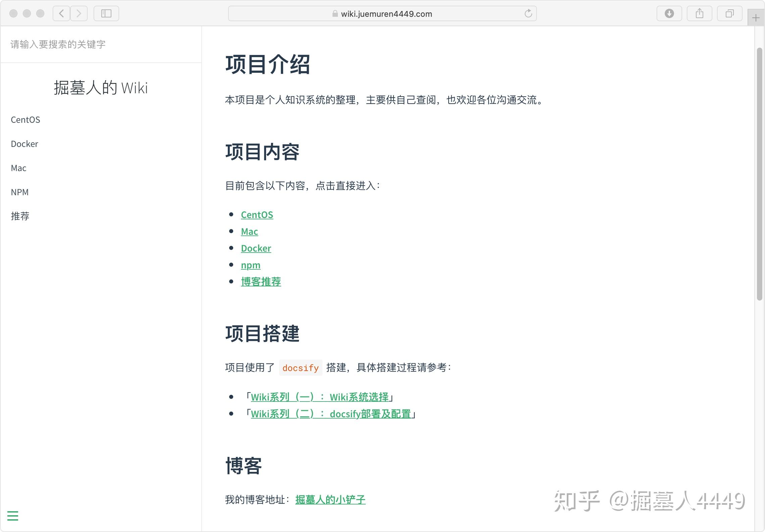Image resolution: width=765 pixels, height=532 pixels.
Task: Open Safari's downloads icon
Action: 669,13
